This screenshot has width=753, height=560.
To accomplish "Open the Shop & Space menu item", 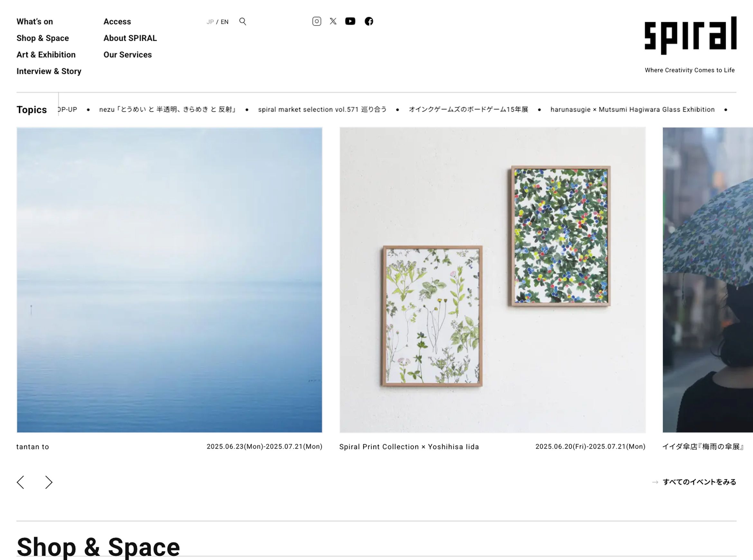I will [43, 38].
